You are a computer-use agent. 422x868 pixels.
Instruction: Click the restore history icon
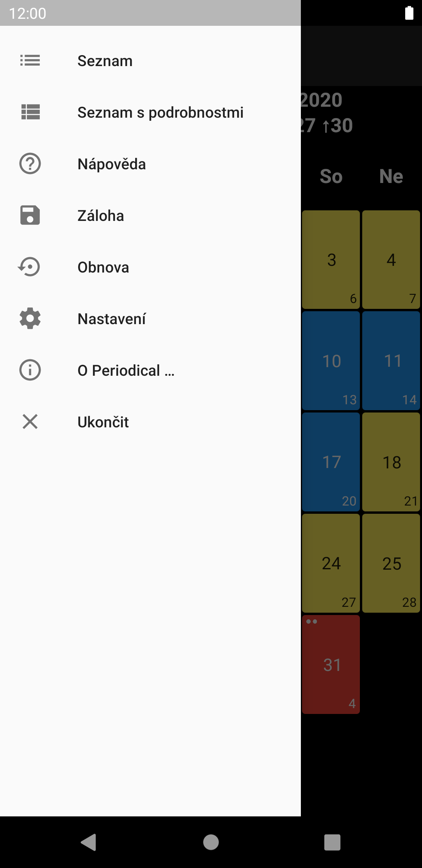point(30,267)
